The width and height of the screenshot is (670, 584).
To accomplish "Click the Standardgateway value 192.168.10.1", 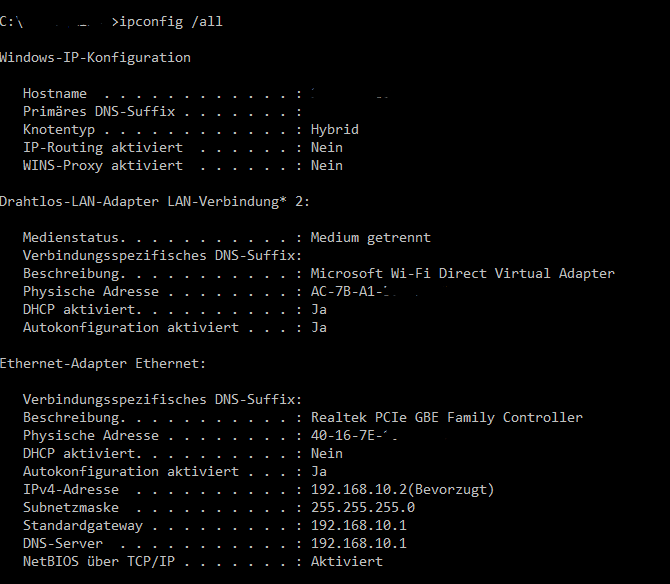I will 359,525.
